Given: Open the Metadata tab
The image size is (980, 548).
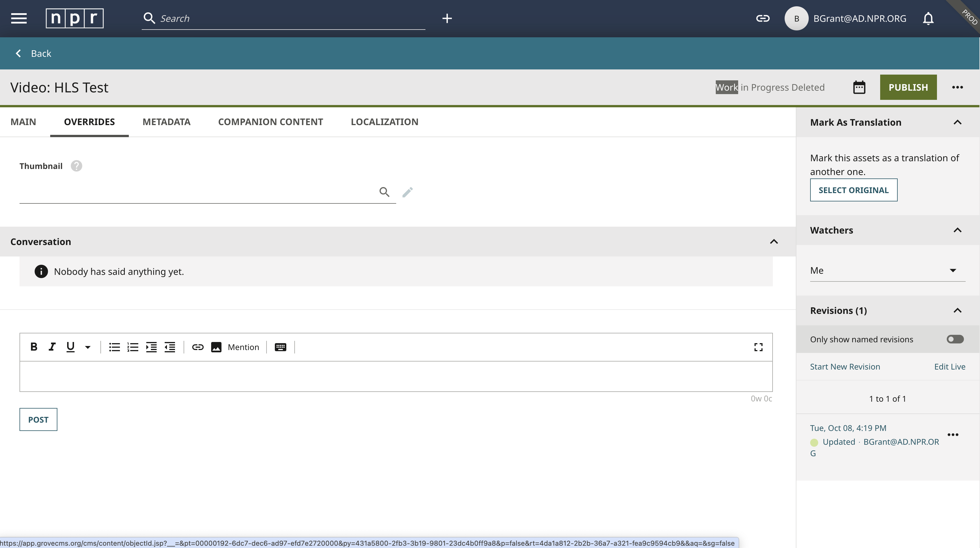Looking at the screenshot, I should pos(166,122).
